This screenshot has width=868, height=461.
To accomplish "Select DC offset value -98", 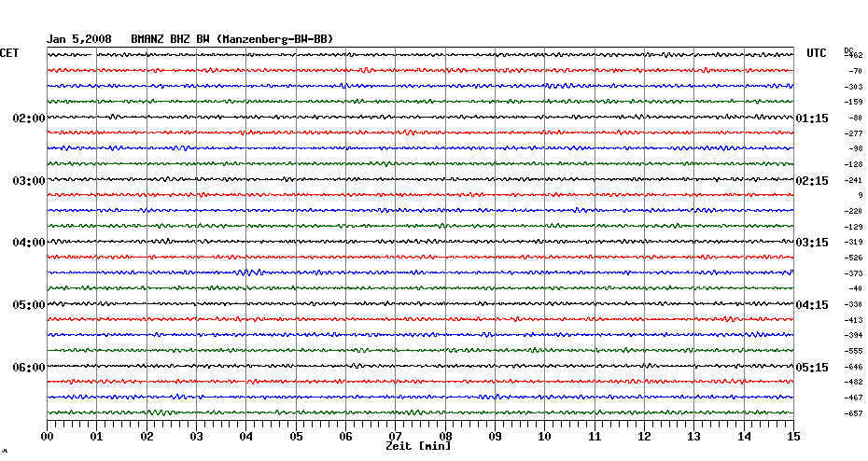I will click(855, 149).
